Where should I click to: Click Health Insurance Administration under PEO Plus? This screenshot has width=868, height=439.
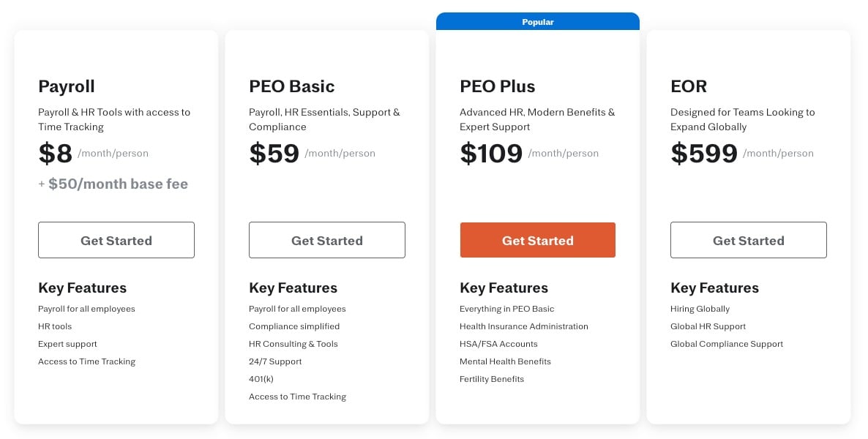[x=524, y=326]
